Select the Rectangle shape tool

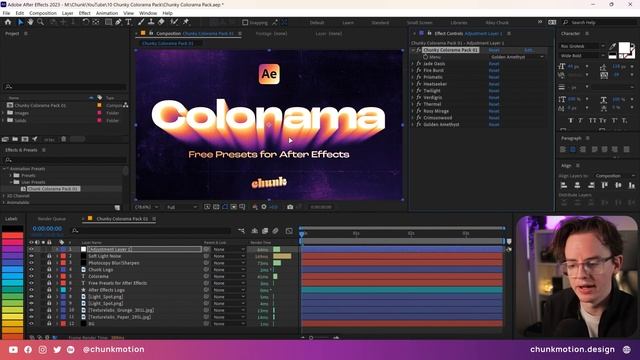(x=108, y=22)
